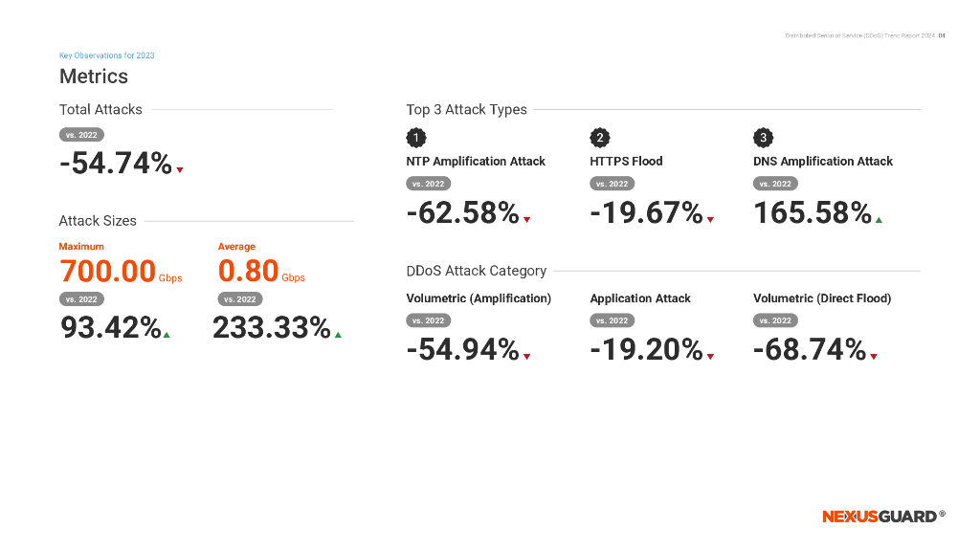Click the NTP Amplification Attack label

476,162
